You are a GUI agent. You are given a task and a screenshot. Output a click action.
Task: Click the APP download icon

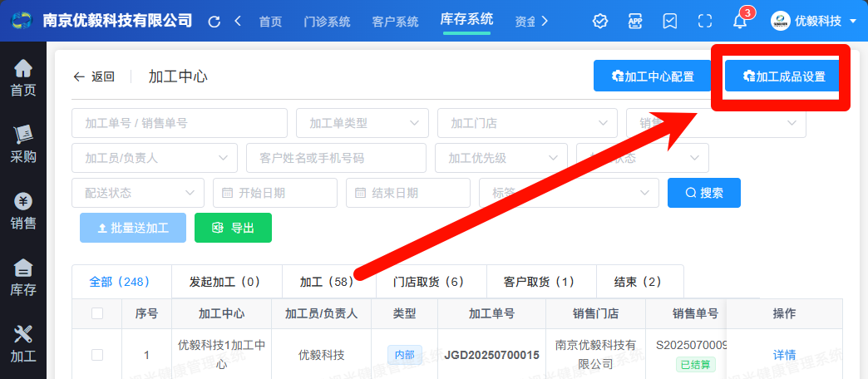tap(635, 22)
